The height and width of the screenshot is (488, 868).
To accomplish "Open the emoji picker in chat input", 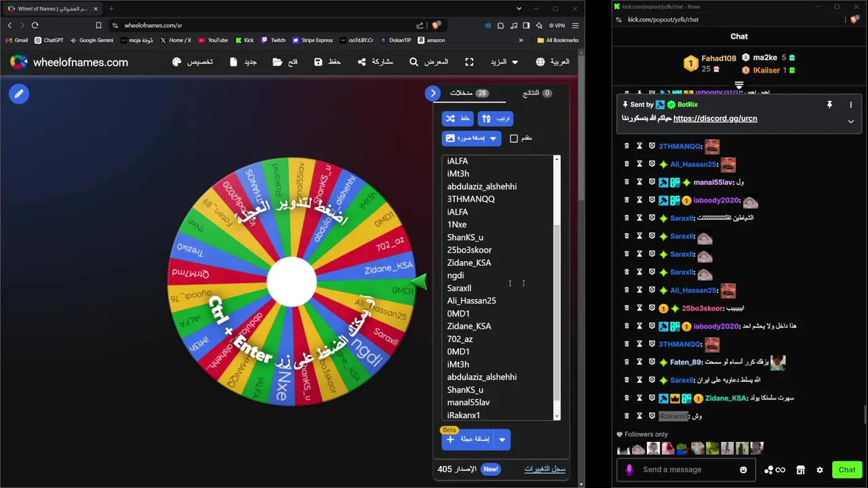I will 743,470.
